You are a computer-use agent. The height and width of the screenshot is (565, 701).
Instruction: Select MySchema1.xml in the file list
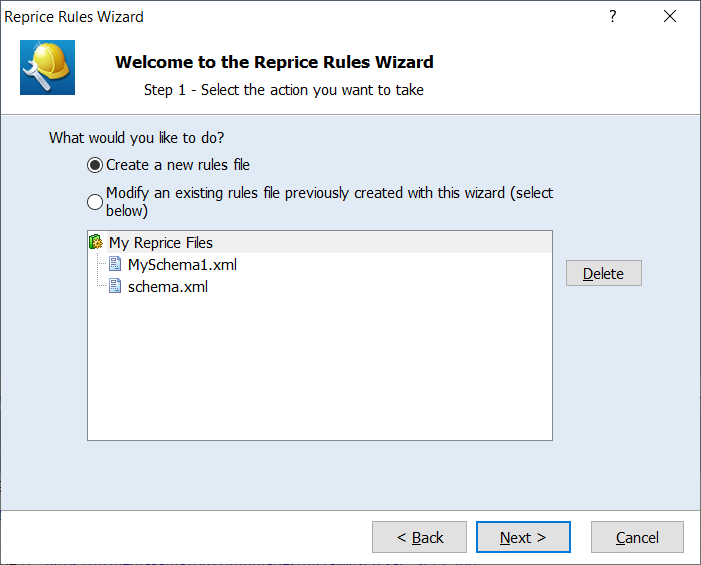pos(182,265)
